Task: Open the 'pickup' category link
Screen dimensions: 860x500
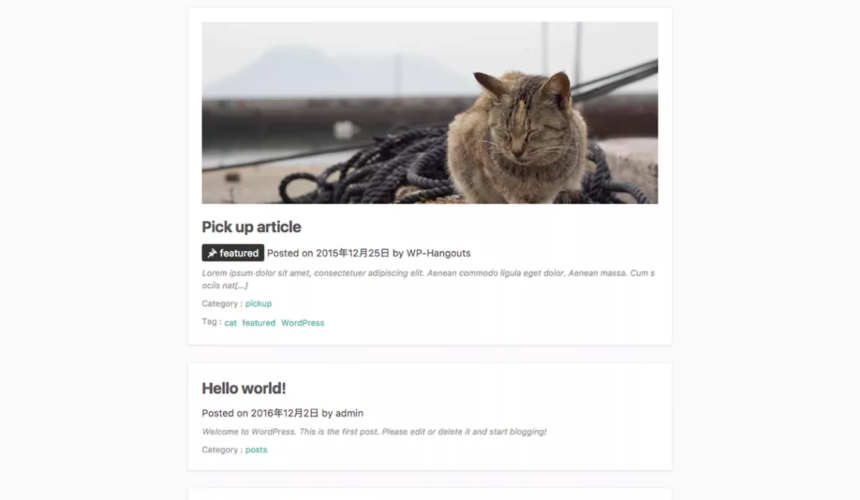Action: point(258,304)
